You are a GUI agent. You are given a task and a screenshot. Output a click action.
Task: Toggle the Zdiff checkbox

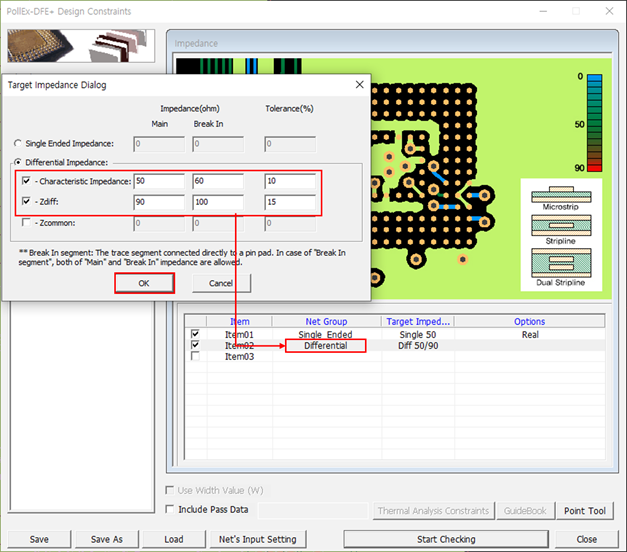tap(26, 203)
